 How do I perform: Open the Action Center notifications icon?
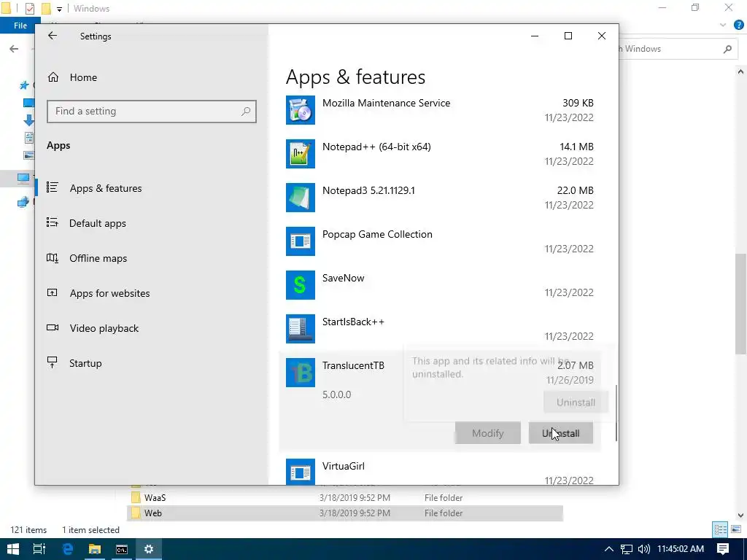pos(723,549)
